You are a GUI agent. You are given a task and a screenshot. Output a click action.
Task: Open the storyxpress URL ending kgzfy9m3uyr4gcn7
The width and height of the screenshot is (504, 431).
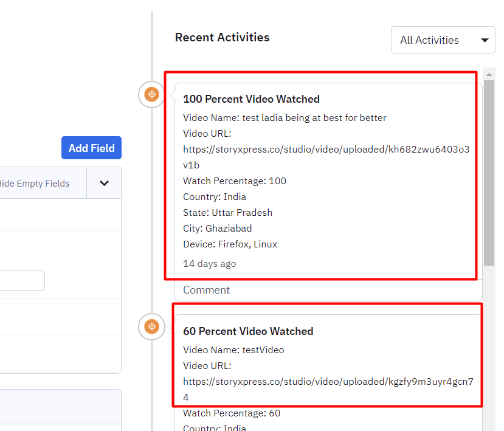[328, 389]
